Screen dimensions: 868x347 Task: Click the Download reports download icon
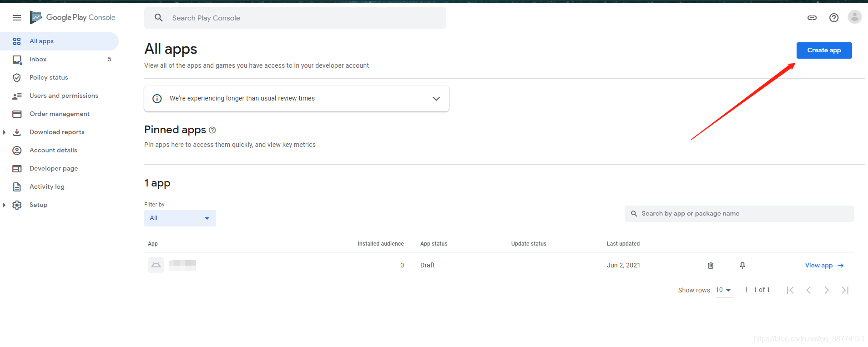17,132
